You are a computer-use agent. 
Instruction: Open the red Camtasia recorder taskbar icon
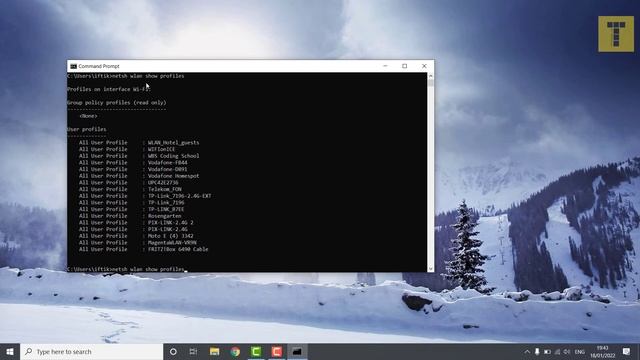tap(277, 351)
